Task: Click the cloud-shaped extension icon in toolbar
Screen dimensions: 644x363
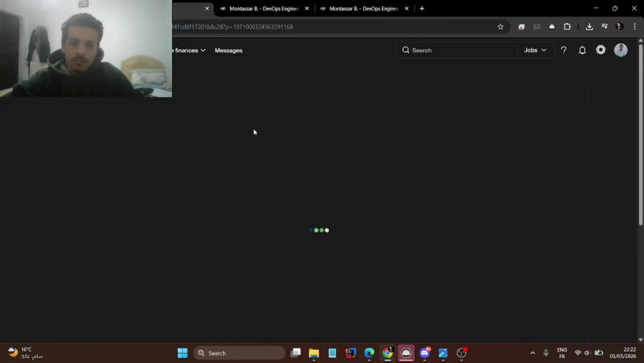Action: (x=552, y=26)
